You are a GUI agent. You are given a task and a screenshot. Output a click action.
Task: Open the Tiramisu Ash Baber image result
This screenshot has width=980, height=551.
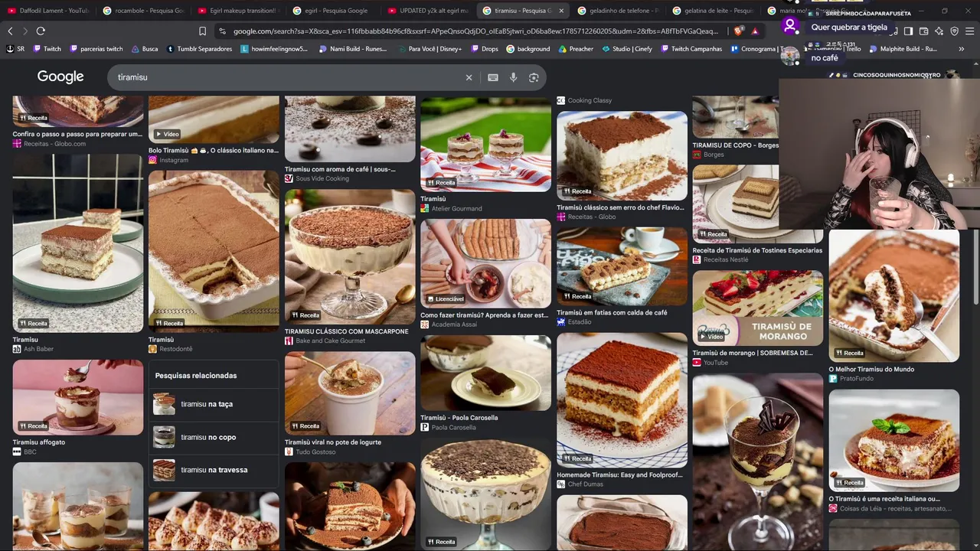(78, 243)
